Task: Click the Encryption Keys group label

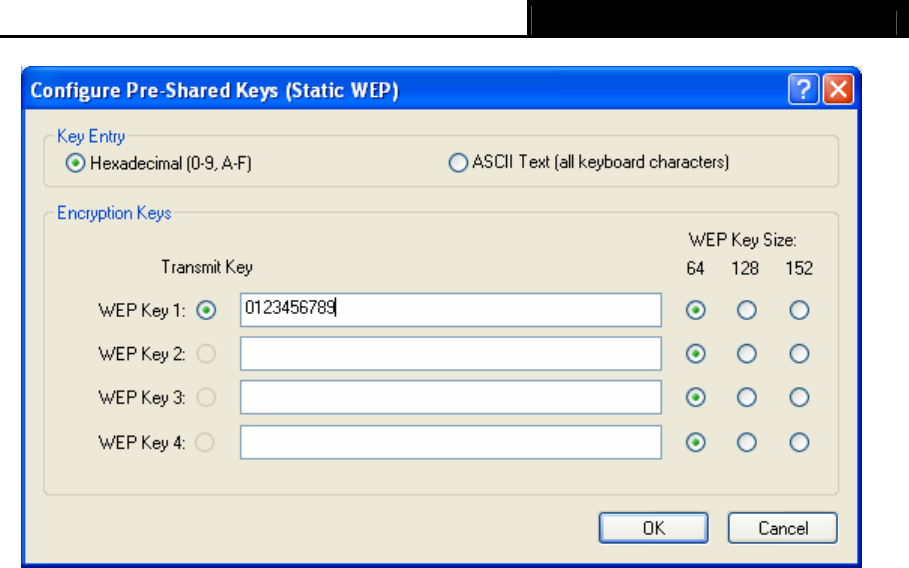Action: coord(114,213)
